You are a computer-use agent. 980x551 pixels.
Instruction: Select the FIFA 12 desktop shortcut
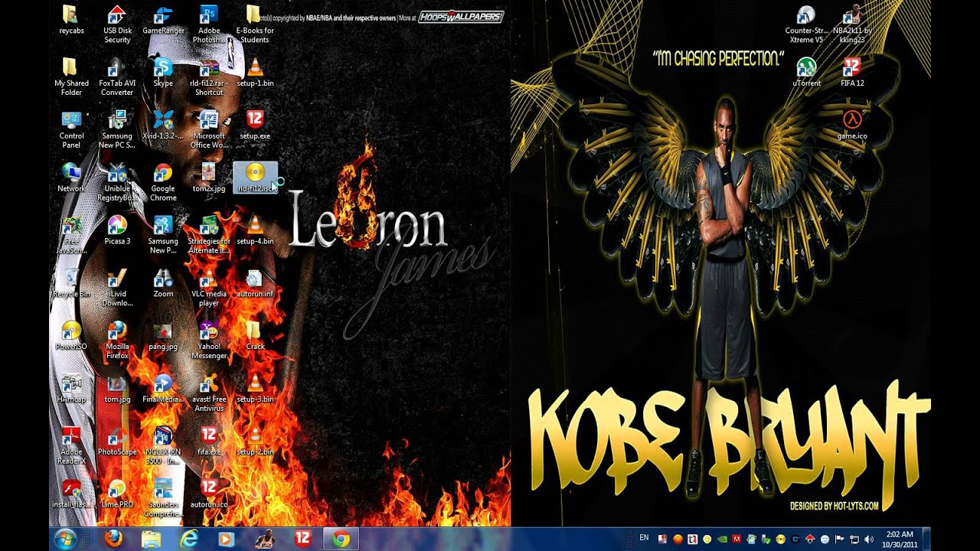[852, 73]
